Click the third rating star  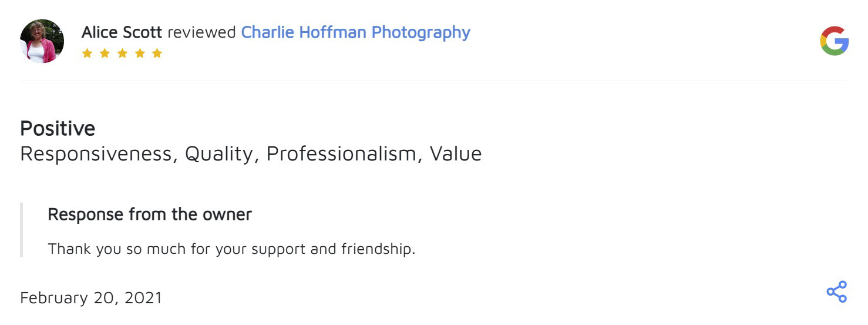122,53
